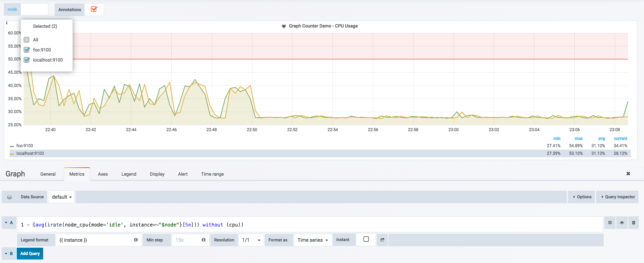Click the Min step info icon
Viewport: 644px width, 263px height.
coord(203,240)
